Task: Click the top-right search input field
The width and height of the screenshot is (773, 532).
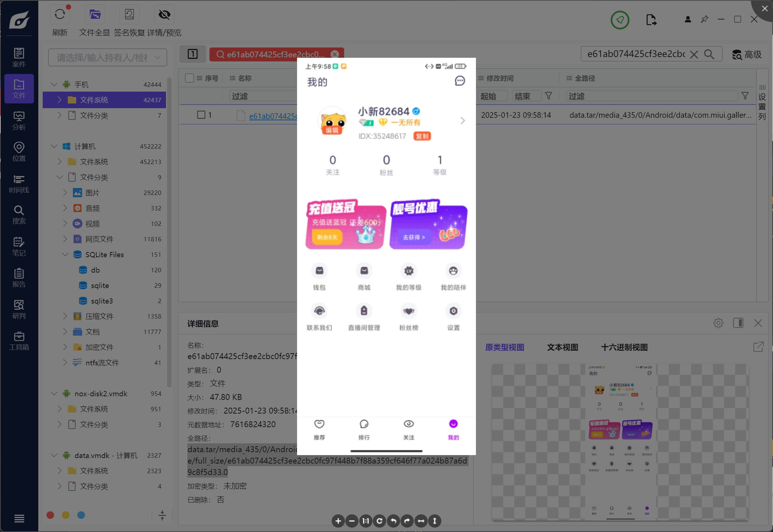Action: pos(636,54)
